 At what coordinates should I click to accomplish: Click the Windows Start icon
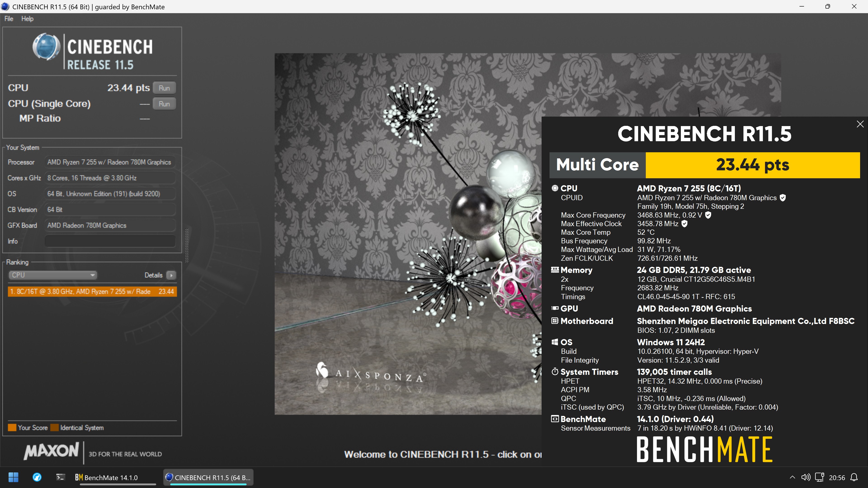tap(14, 477)
